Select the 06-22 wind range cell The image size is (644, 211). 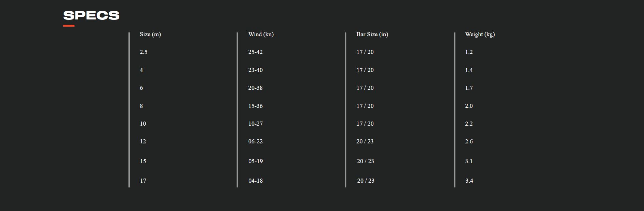coord(256,141)
